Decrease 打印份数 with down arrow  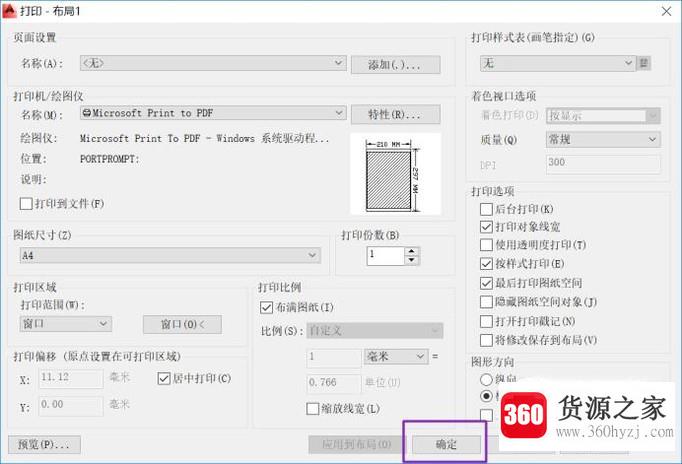pyautogui.click(x=411, y=260)
